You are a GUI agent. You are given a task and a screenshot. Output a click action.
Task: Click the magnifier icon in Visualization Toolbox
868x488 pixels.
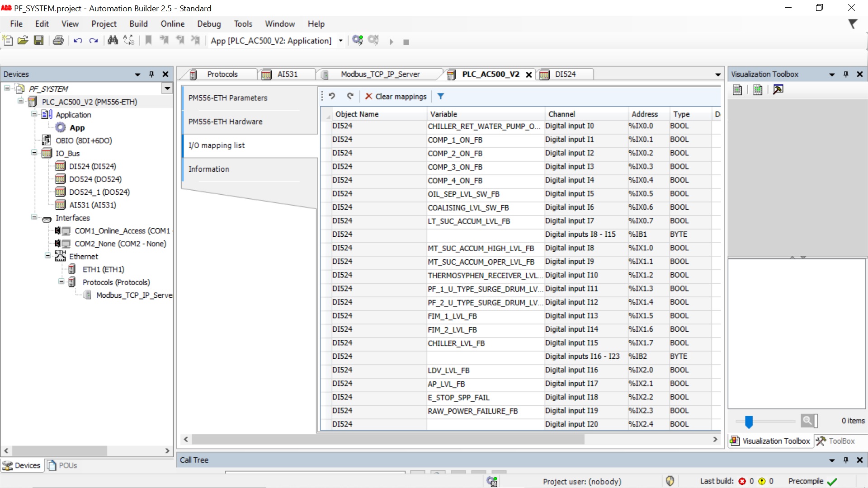tap(807, 421)
